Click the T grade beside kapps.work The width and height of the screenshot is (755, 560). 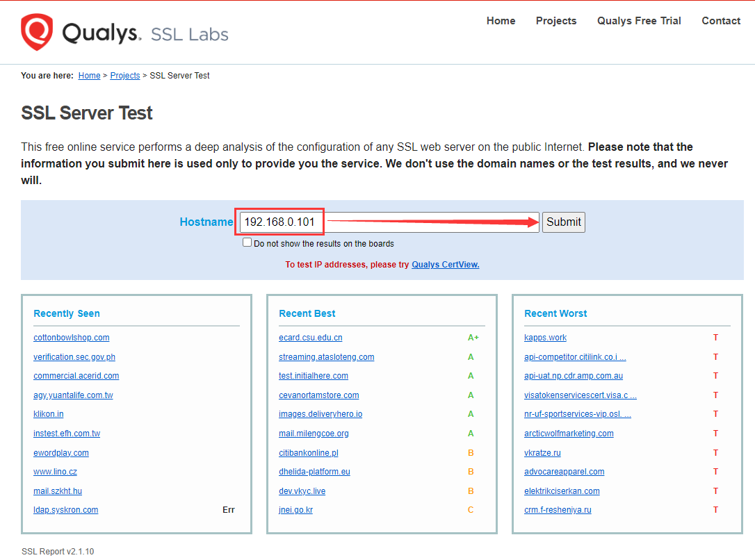click(x=715, y=338)
